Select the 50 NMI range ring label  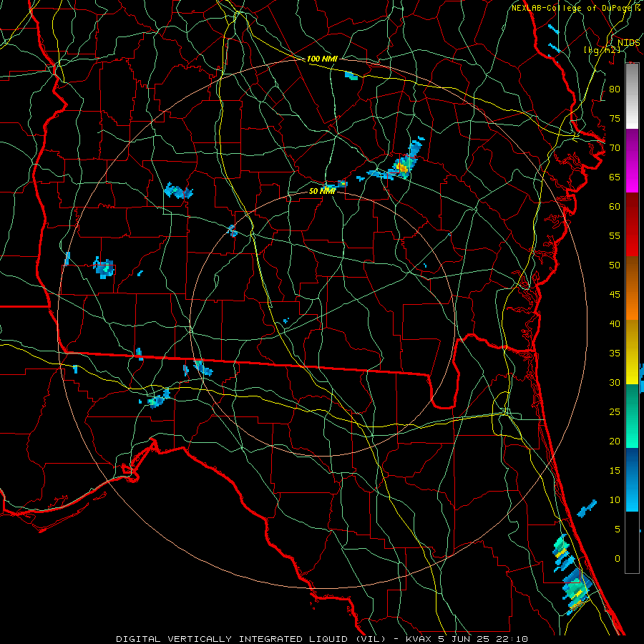pyautogui.click(x=322, y=191)
